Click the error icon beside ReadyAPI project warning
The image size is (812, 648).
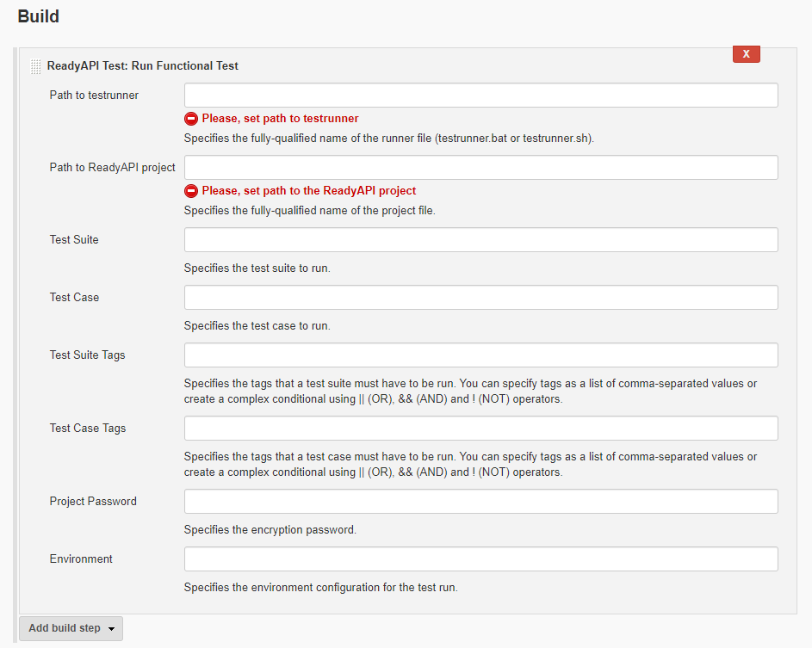click(x=190, y=190)
